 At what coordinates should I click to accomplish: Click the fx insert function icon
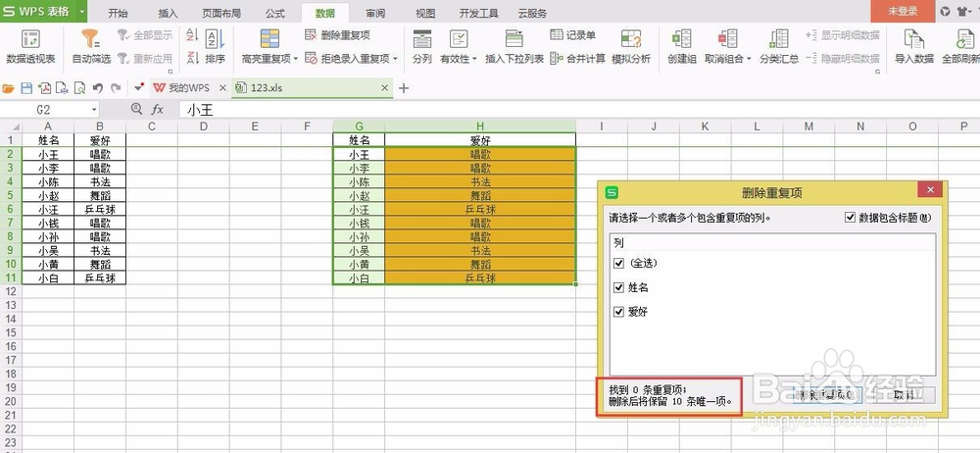(x=158, y=110)
